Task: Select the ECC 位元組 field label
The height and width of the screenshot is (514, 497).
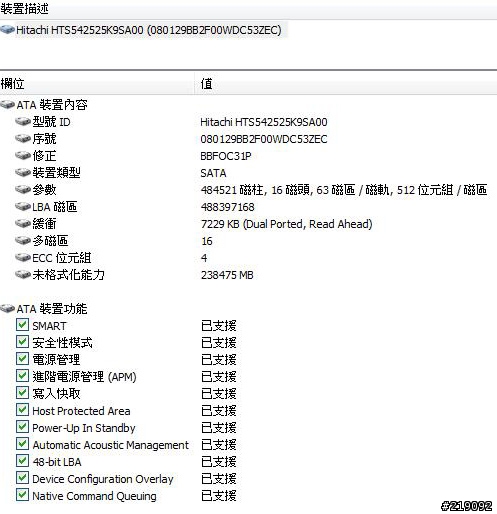Action: coord(62,258)
